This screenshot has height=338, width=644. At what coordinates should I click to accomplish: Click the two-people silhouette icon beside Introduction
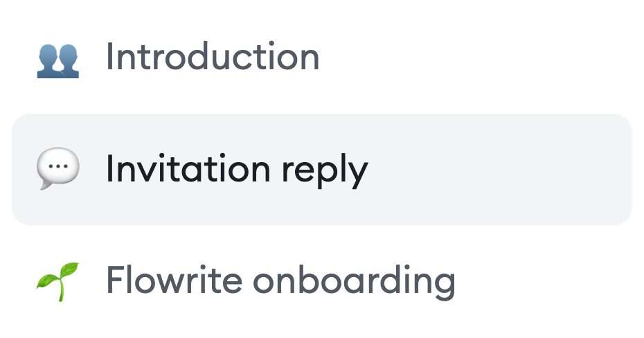[57, 59]
